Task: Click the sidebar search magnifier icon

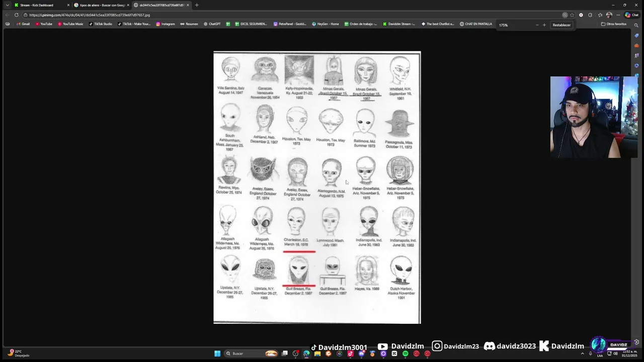Action: [x=636, y=24]
